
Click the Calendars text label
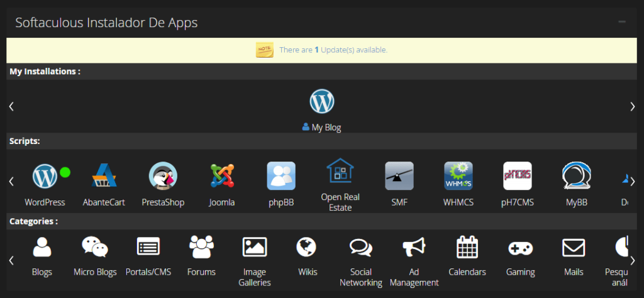click(467, 272)
